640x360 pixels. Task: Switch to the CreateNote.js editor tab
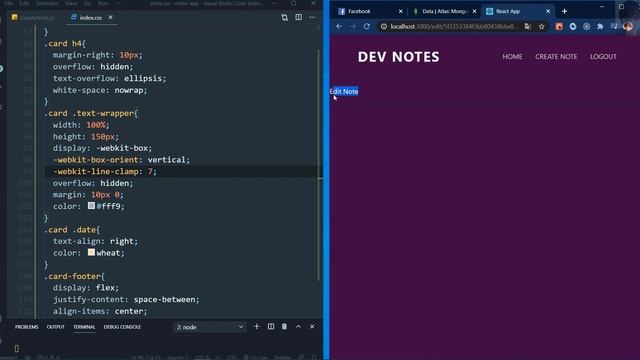click(x=33, y=18)
